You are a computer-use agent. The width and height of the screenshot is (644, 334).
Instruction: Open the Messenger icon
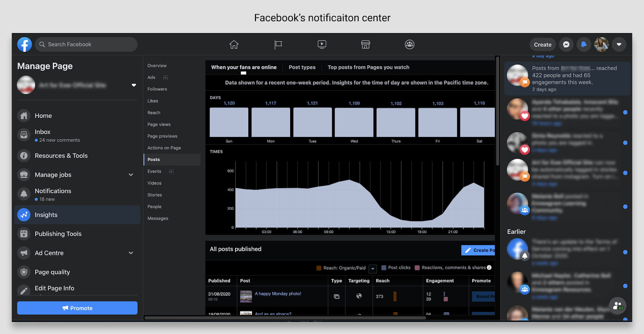pyautogui.click(x=566, y=44)
